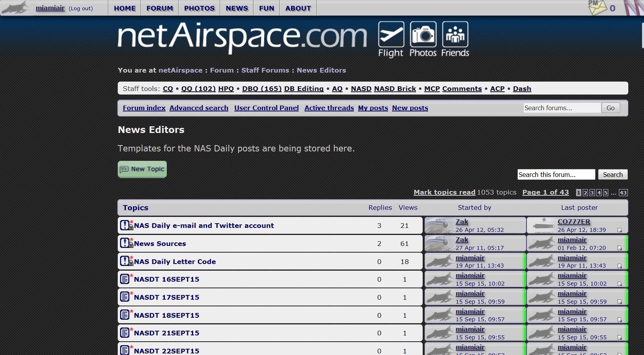
Task: Open the Photos camera icon
Action: 423,39
